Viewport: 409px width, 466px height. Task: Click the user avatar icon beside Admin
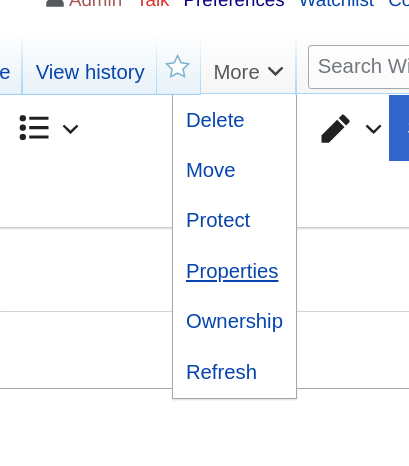[x=55, y=3]
